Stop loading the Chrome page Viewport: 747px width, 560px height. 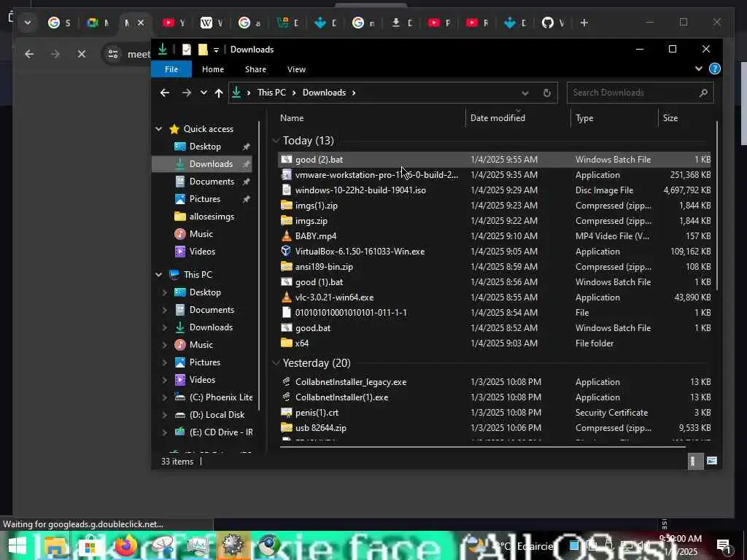82,54
